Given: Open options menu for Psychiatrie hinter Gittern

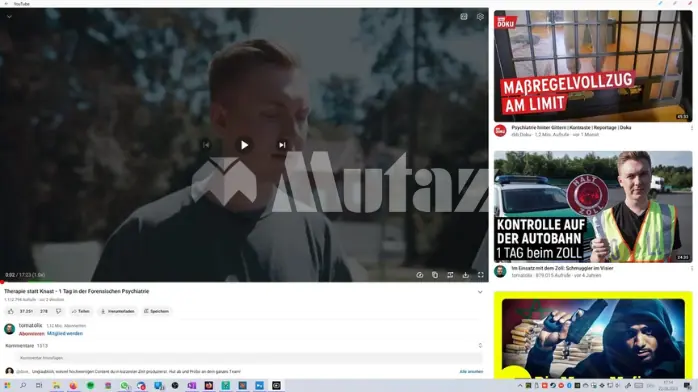Looking at the screenshot, I should (x=691, y=128).
